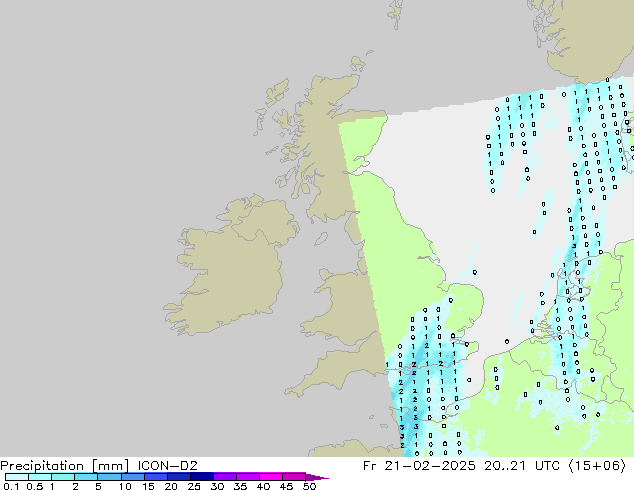Choose the magenta swatch between 40 and 45
The height and width of the screenshot is (490, 634).
point(271,477)
